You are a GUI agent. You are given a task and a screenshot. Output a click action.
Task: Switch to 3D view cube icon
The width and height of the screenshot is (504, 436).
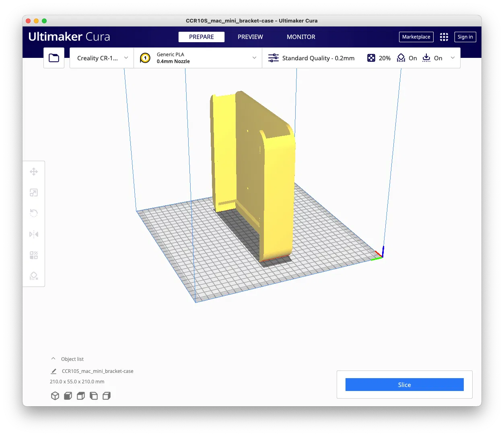click(x=55, y=396)
